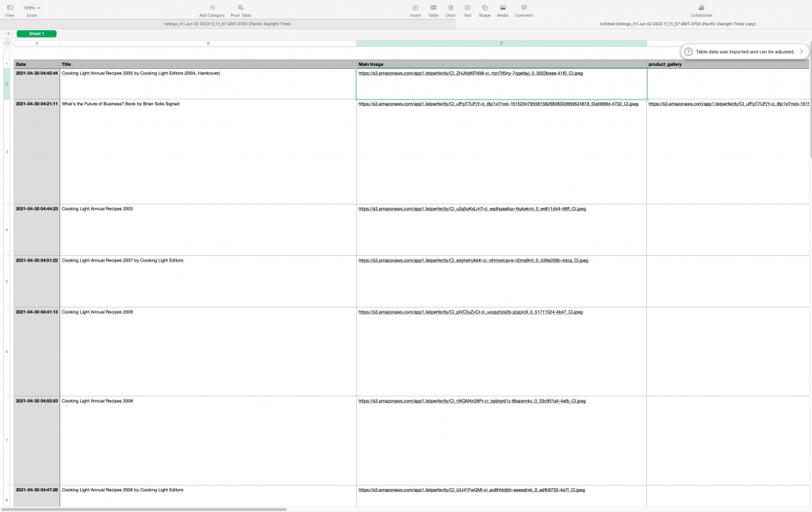Open the View menu icon in toolbar
The width and height of the screenshot is (812, 512).
click(x=10, y=8)
